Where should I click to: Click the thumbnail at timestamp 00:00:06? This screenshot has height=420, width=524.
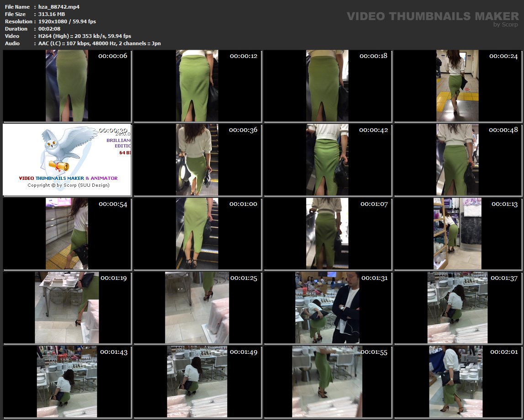tap(67, 86)
